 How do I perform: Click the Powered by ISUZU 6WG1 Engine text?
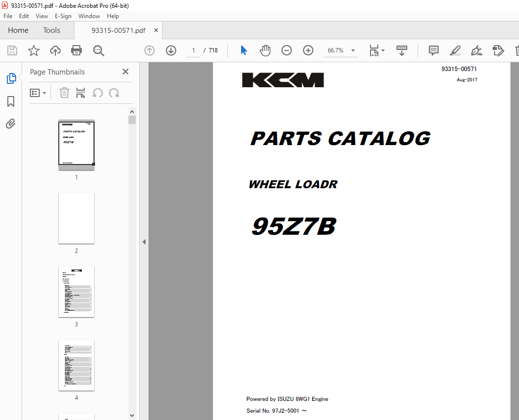[x=287, y=399]
